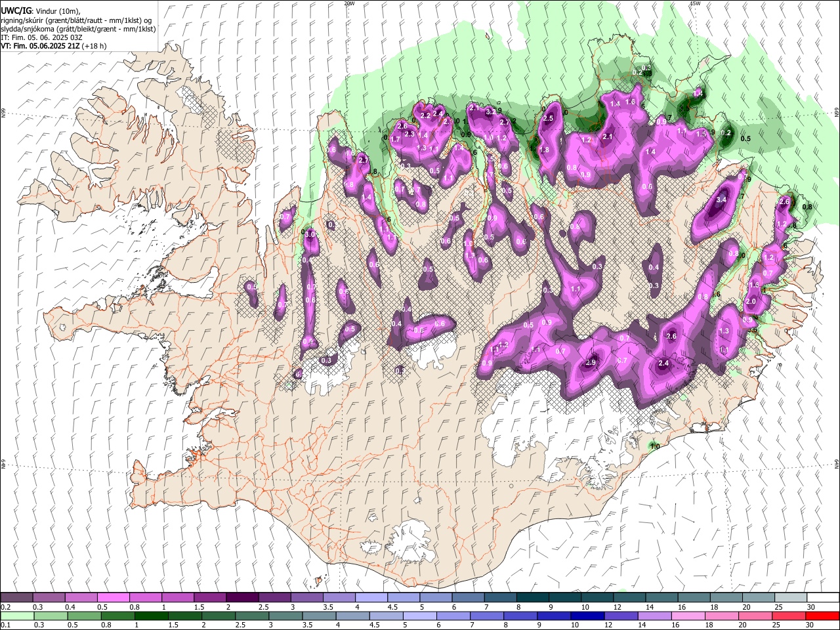This screenshot has width=840, height=630.
Task: Click the legend label "0.1"
Action: [x=5, y=625]
